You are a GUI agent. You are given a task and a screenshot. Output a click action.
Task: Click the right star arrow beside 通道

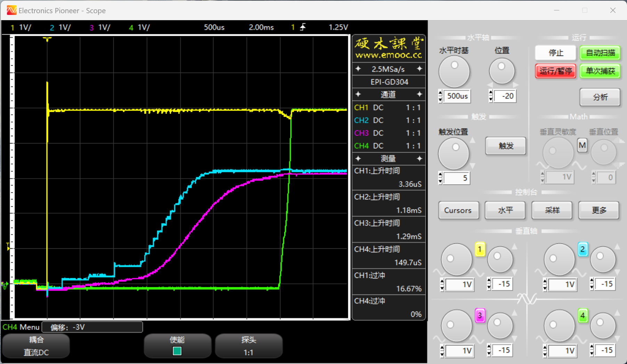click(x=420, y=94)
